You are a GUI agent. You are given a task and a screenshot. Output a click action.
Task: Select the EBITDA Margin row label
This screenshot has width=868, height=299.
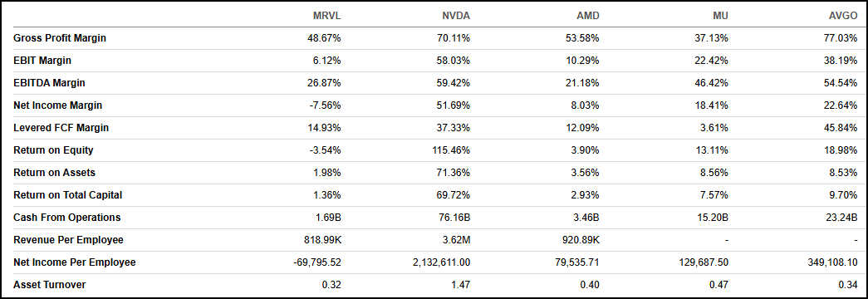(x=49, y=83)
